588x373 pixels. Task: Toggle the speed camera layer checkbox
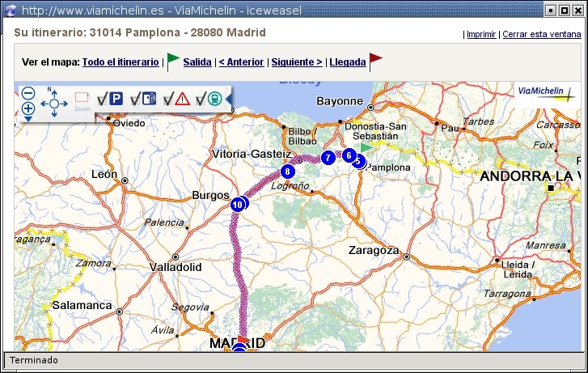pyautogui.click(x=136, y=99)
